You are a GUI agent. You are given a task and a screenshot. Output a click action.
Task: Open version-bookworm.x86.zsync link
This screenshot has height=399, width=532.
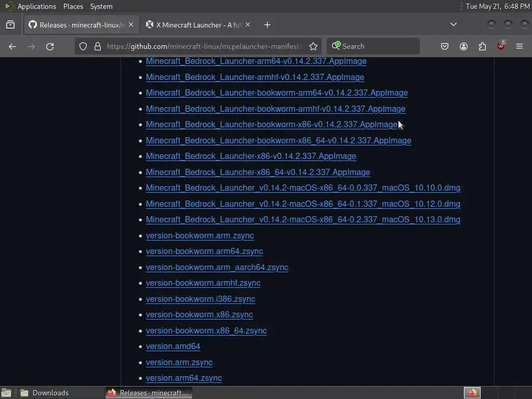click(x=199, y=315)
